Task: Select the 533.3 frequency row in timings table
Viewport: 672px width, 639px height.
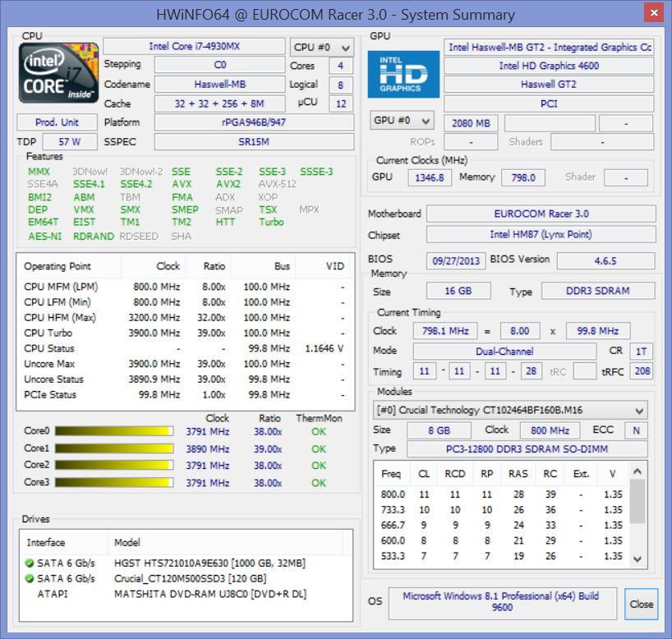Action: [502, 556]
